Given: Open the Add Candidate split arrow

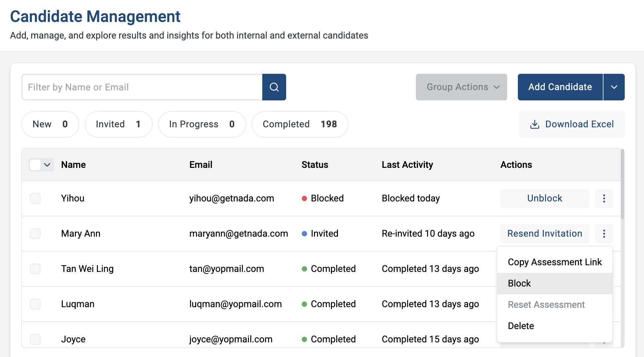Looking at the screenshot, I should pyautogui.click(x=614, y=87).
